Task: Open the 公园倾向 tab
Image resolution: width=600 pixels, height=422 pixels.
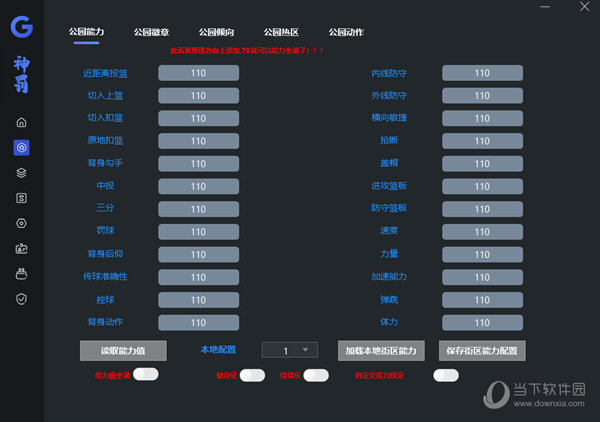Action: pyautogui.click(x=216, y=32)
